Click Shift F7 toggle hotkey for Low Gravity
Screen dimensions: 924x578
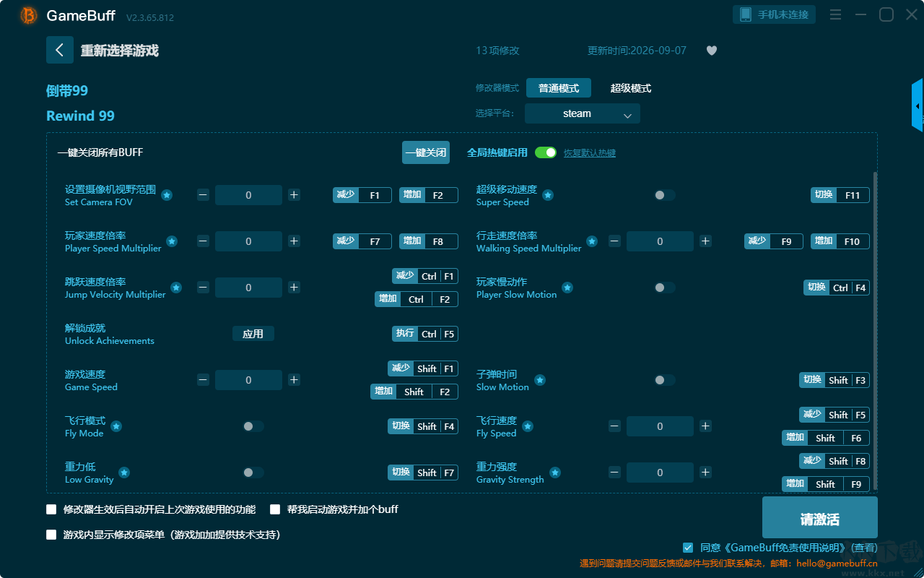click(423, 473)
